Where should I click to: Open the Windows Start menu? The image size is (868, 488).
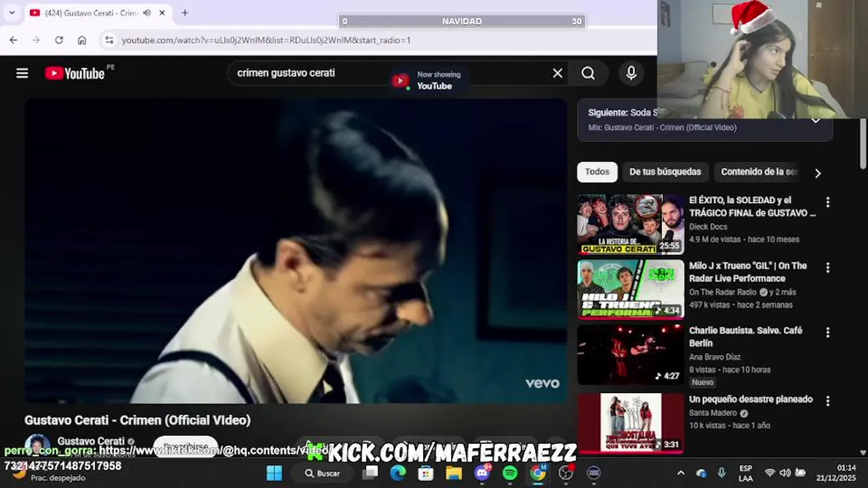(274, 473)
